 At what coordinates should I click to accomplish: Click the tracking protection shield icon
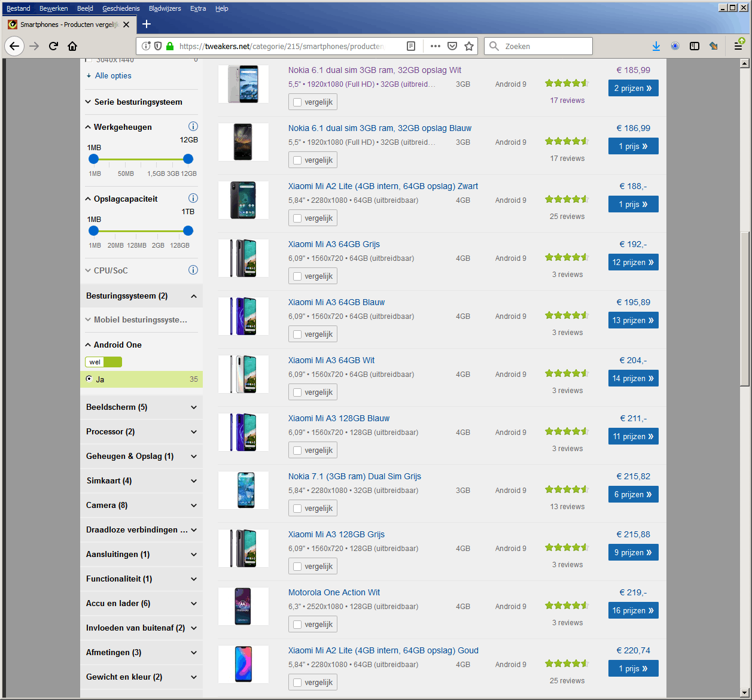158,46
